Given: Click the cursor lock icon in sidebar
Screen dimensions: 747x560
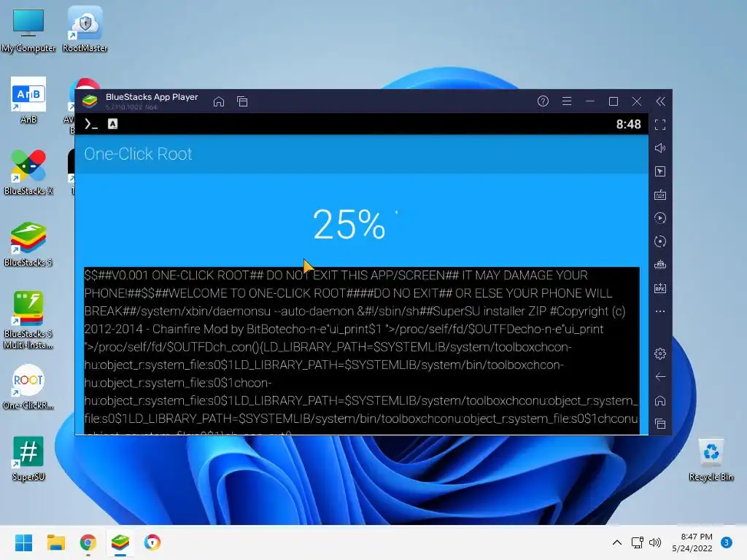Looking at the screenshot, I should (x=660, y=171).
